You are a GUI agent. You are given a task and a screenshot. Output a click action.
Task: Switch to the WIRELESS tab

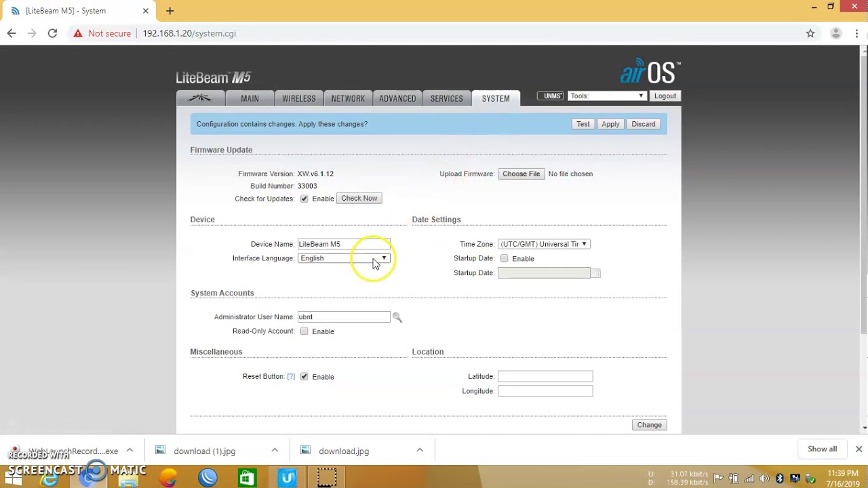point(299,98)
